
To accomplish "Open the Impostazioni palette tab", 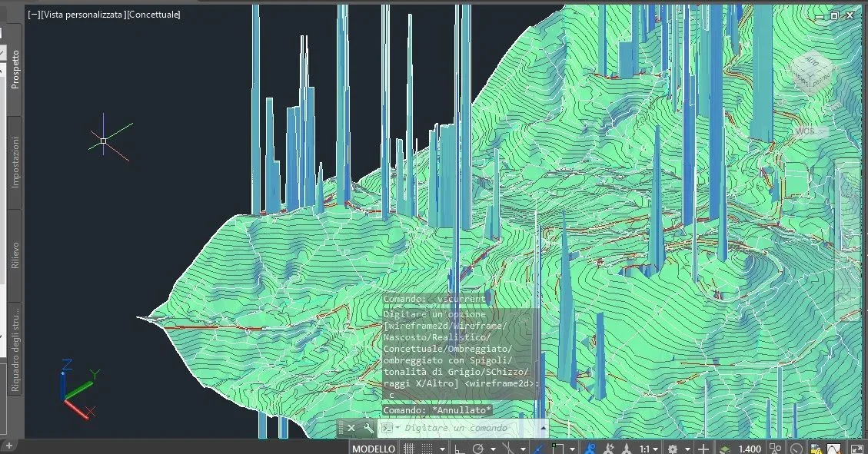I will coord(15,162).
